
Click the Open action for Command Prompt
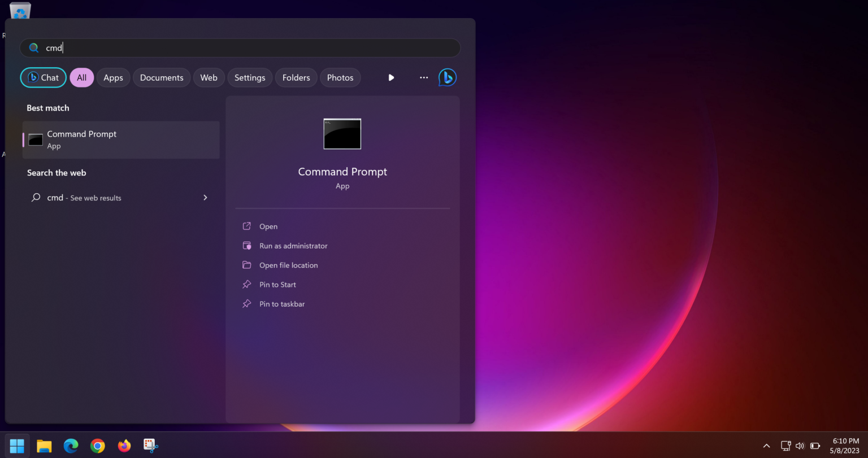click(268, 226)
